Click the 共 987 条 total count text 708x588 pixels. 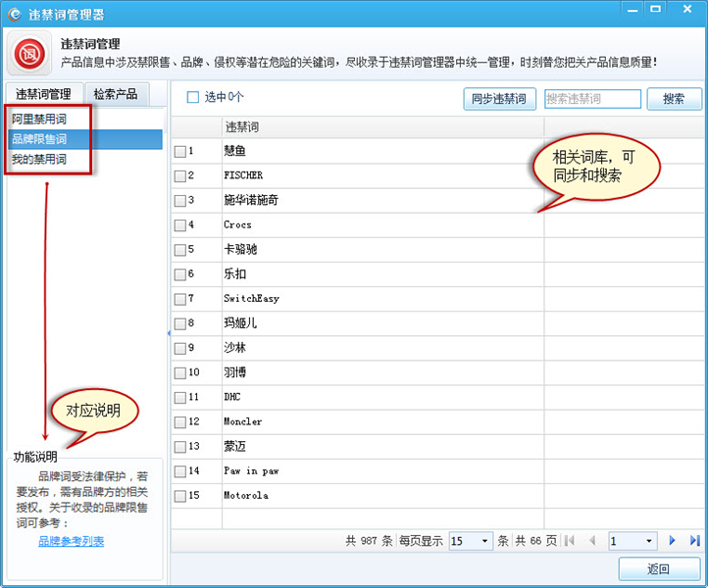coord(369,541)
